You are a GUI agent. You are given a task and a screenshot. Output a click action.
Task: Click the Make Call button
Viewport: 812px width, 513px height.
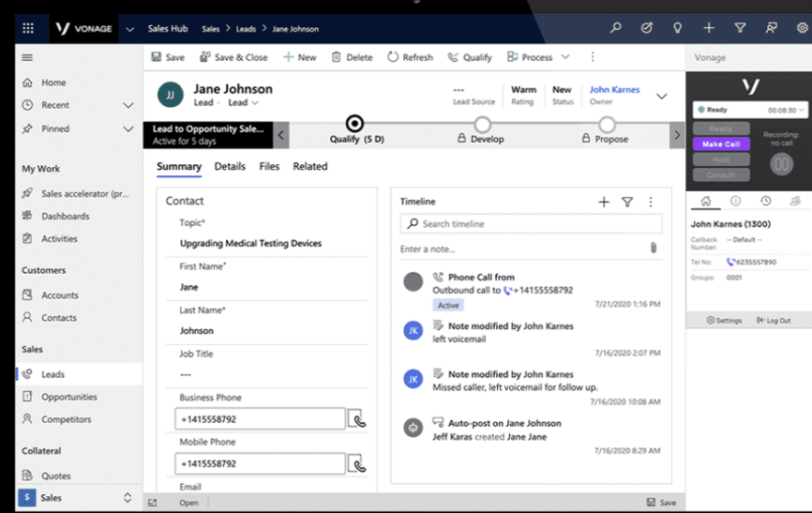721,144
